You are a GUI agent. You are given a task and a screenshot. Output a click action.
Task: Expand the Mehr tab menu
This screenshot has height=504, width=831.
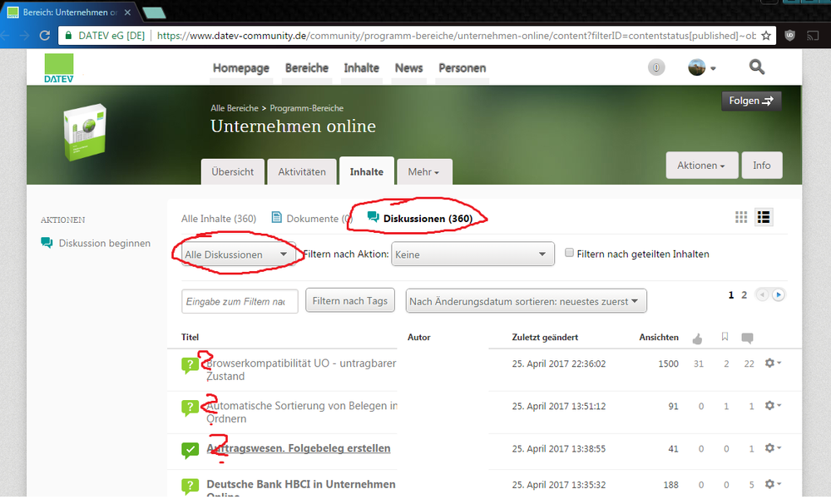point(424,171)
